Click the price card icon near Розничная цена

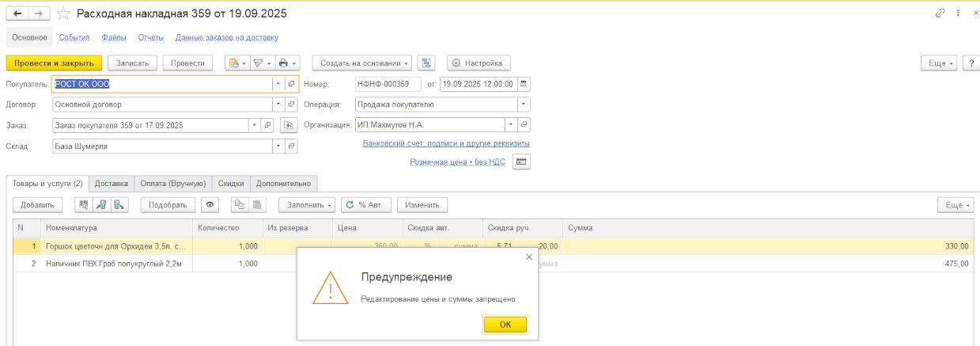pyautogui.click(x=520, y=162)
